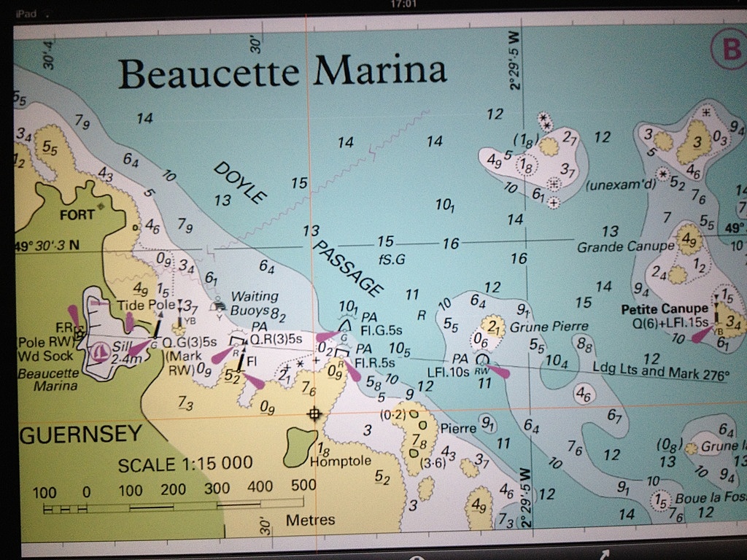Tap the Q.G(3)5s light description
Screen dimensions: 747x560
190,342
